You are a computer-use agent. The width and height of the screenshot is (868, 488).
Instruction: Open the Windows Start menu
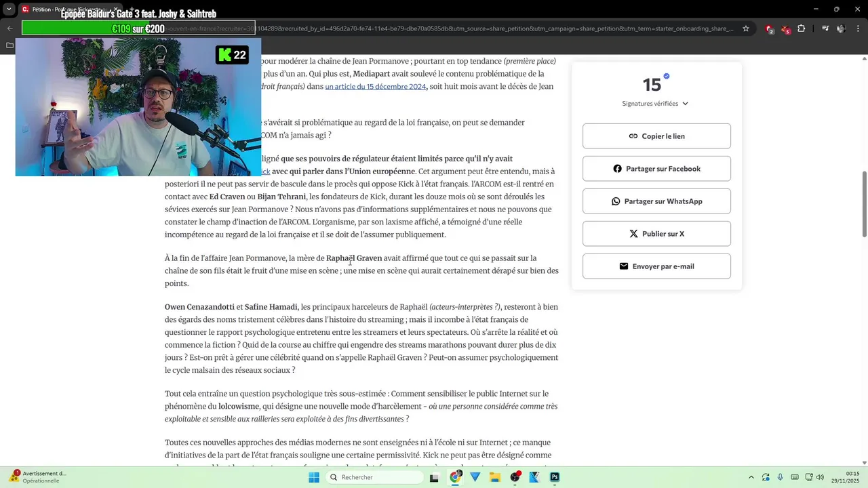click(314, 477)
